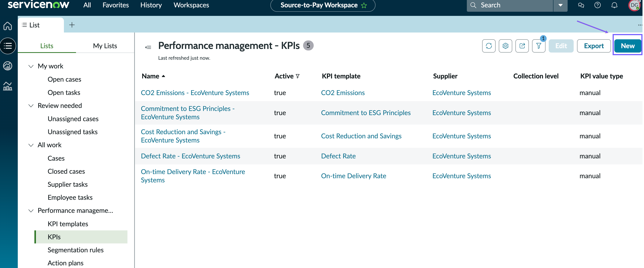644x268 pixels.
Task: Select the List workspace tab
Action: pos(41,25)
